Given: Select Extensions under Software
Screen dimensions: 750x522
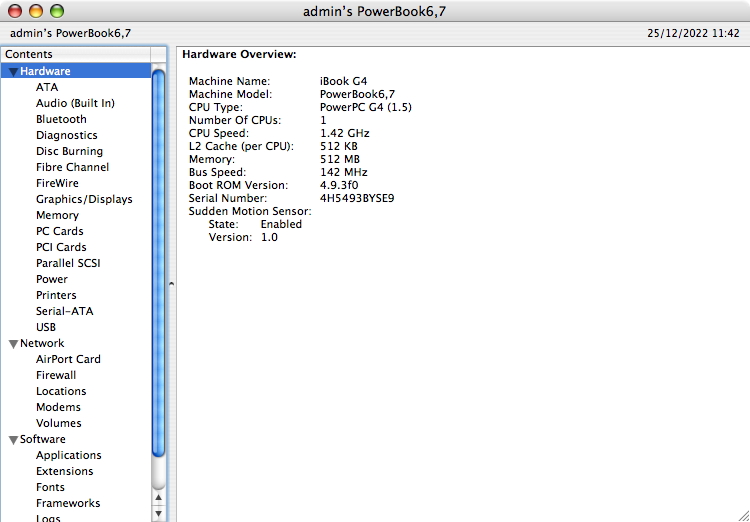Looking at the screenshot, I should coord(65,471).
